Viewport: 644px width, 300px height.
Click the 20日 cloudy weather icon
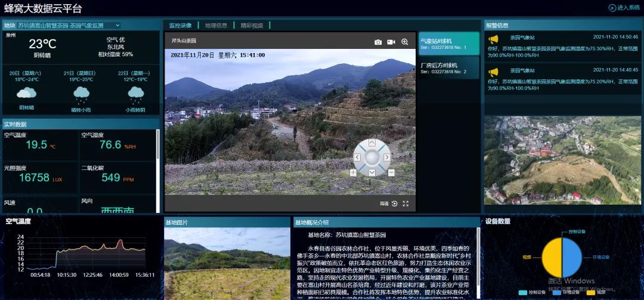coord(27,93)
